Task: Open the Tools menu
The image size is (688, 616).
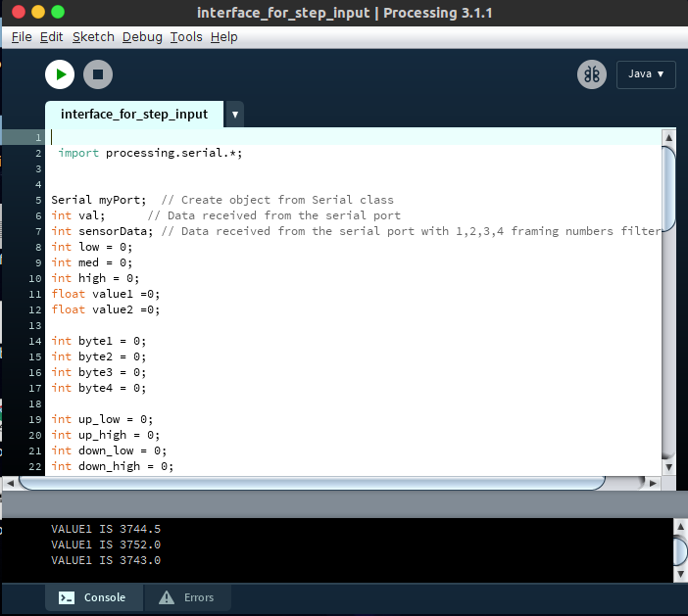Action: point(186,37)
